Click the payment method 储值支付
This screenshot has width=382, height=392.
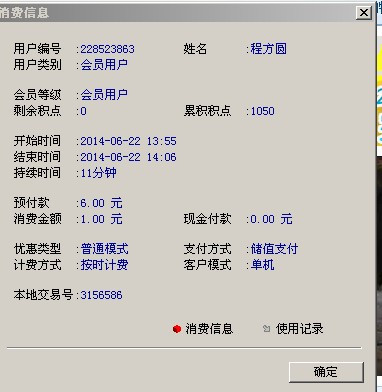pyautogui.click(x=274, y=249)
